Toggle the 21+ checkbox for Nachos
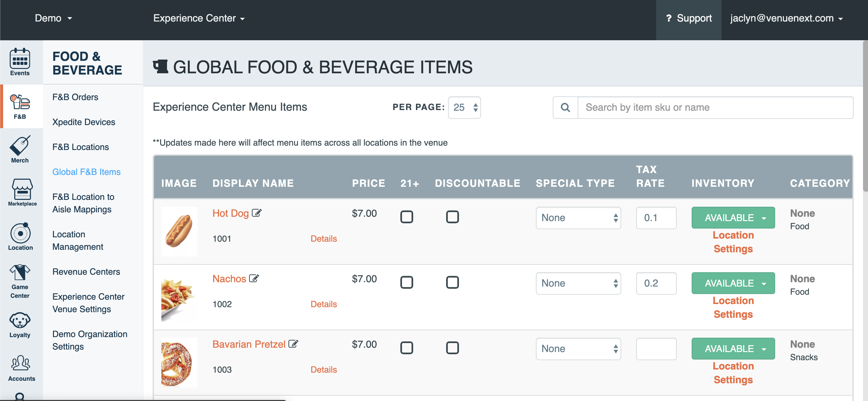868x401 pixels. (406, 282)
